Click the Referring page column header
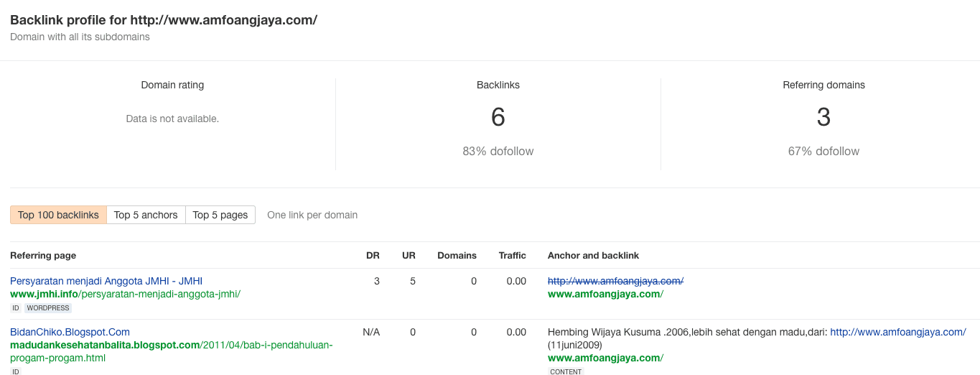The width and height of the screenshot is (980, 375). pos(43,256)
